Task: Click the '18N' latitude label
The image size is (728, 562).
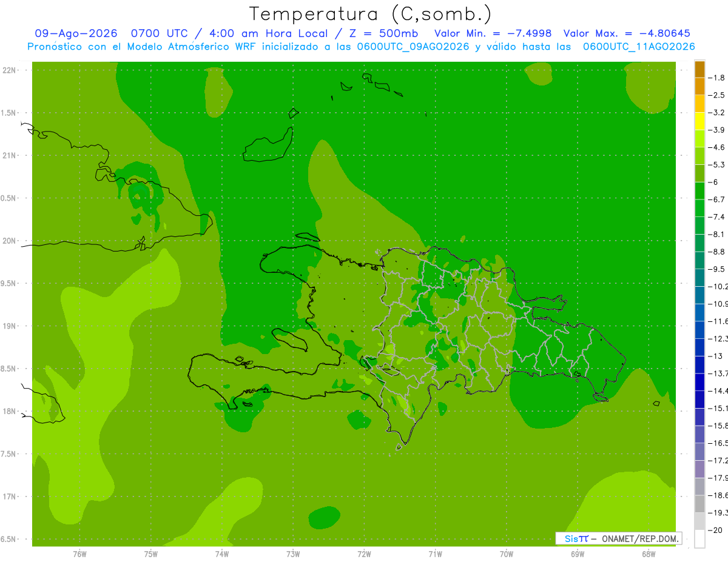Action: click(x=10, y=411)
